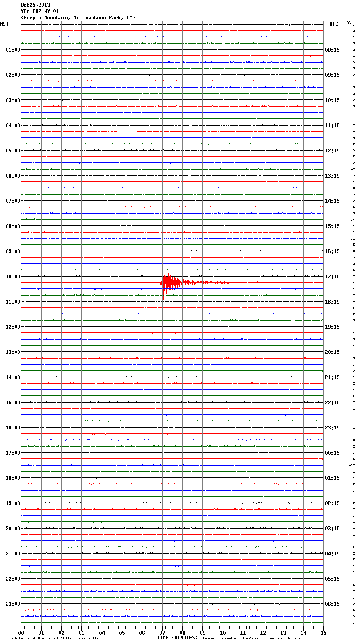
Task: Select minute 13 on the bottom axis
Action: (x=283, y=633)
